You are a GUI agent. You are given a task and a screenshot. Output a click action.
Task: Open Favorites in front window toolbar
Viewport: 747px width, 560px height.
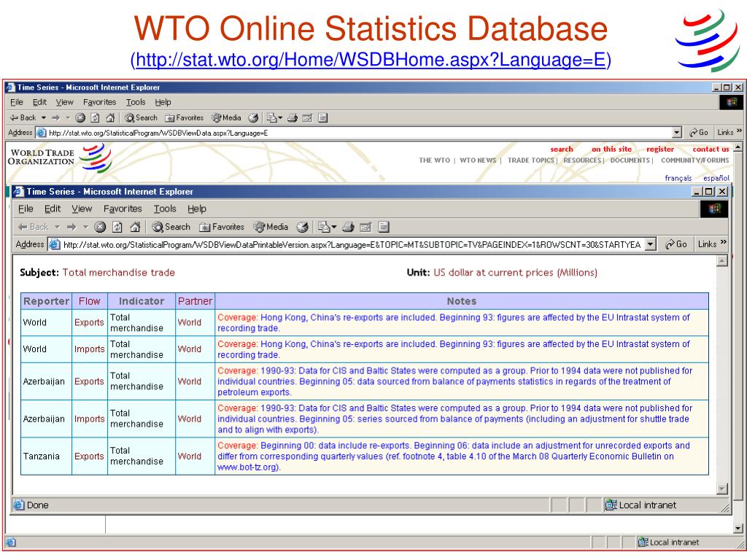pos(222,227)
